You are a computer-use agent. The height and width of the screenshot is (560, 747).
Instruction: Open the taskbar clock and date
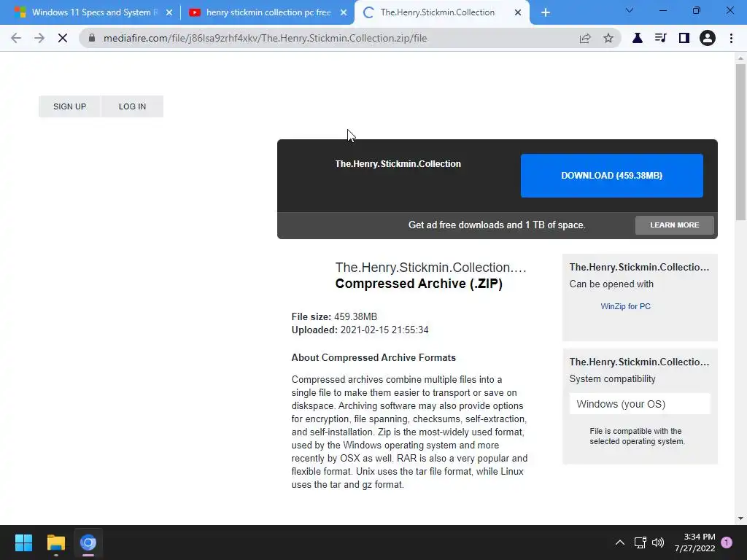click(694, 542)
